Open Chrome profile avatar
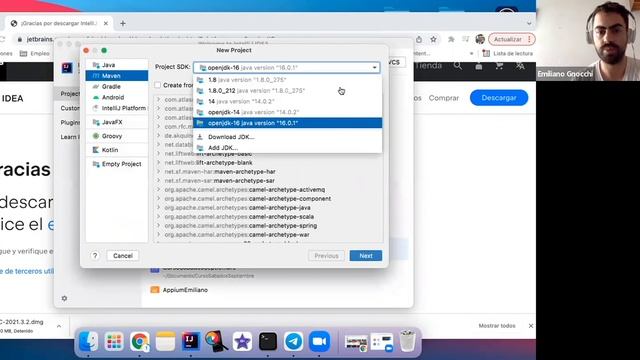This screenshot has height=360, width=640. coord(480,39)
